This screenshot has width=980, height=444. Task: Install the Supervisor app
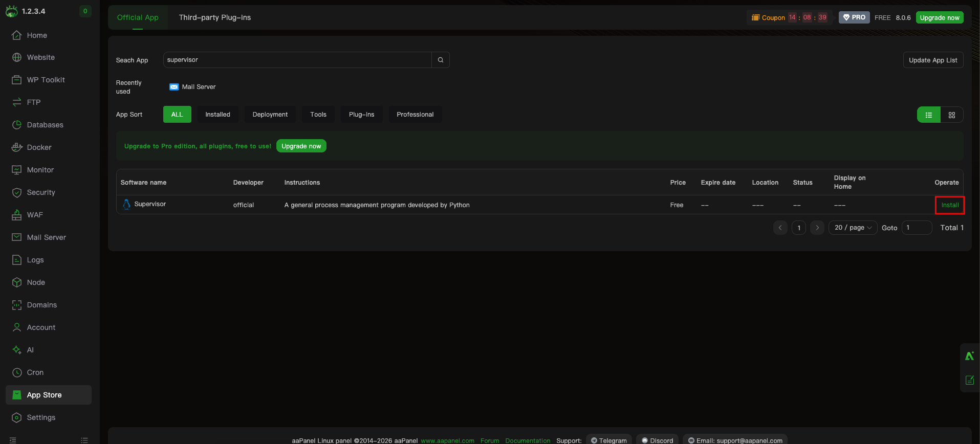pos(950,205)
